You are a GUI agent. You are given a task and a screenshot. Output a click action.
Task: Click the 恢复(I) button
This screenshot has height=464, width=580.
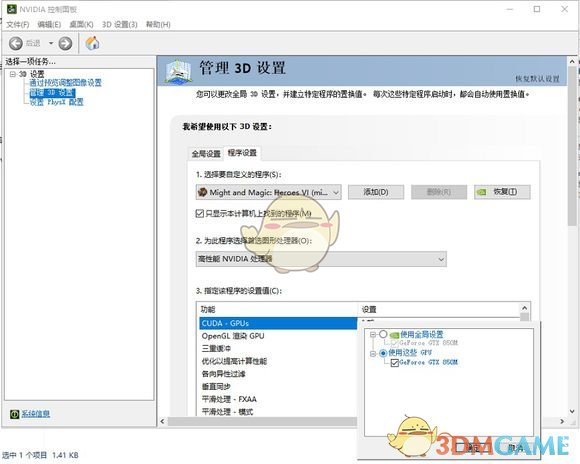(502, 192)
